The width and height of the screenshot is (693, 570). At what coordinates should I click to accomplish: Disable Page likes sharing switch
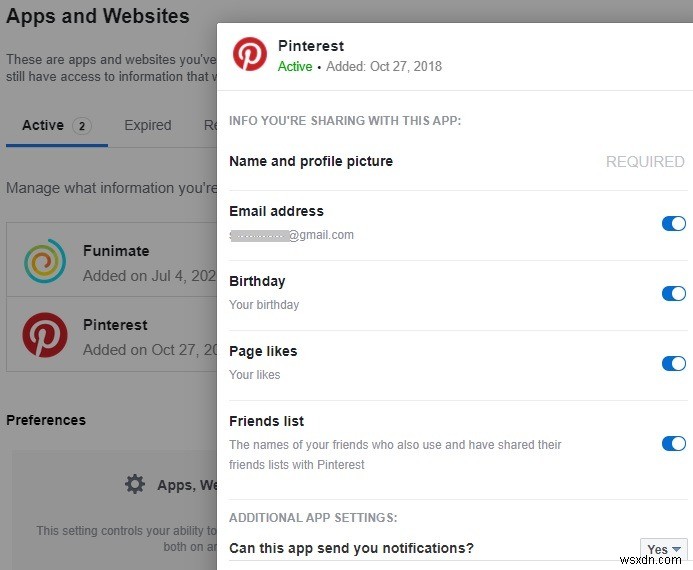click(674, 364)
